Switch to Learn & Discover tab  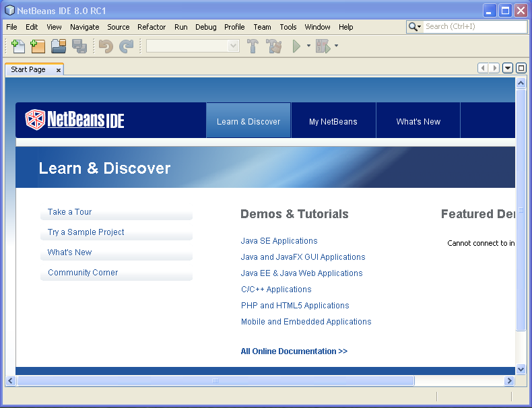248,121
